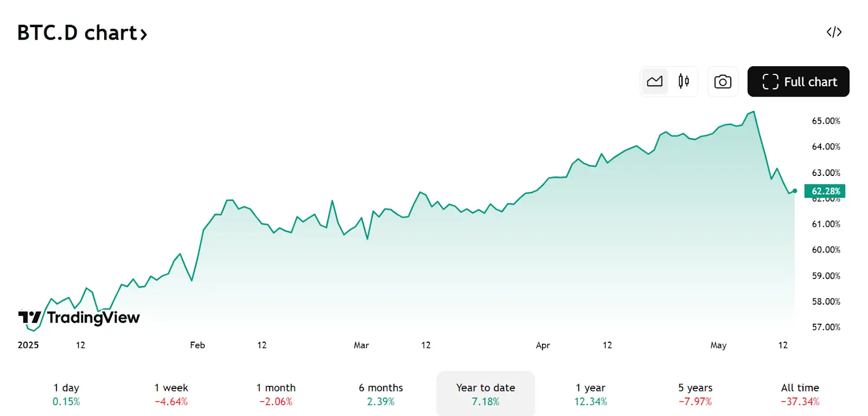Select the 1 year performance range

pos(589,393)
